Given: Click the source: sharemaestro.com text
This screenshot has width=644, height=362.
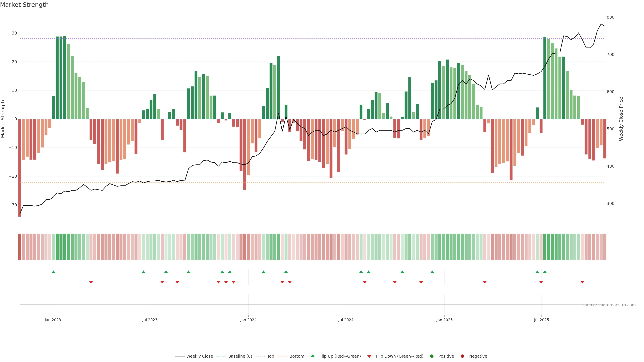Looking at the screenshot, I should [609, 305].
